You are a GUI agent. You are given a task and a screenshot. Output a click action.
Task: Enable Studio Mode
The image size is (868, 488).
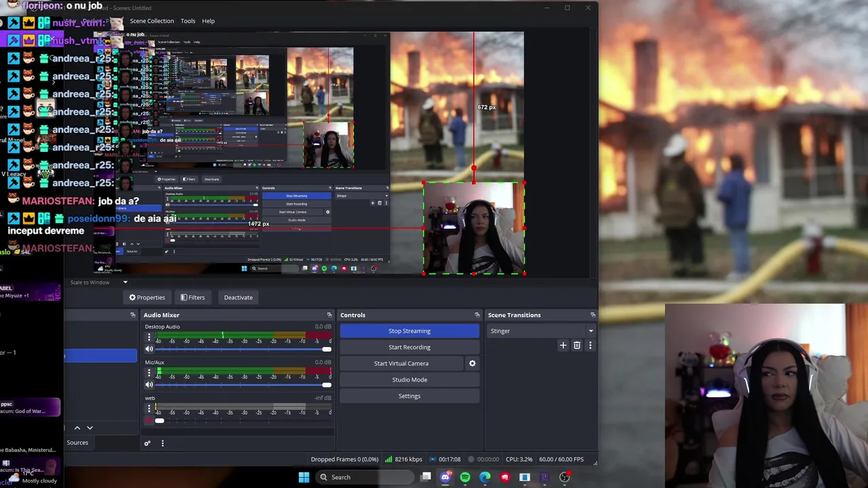coord(410,380)
